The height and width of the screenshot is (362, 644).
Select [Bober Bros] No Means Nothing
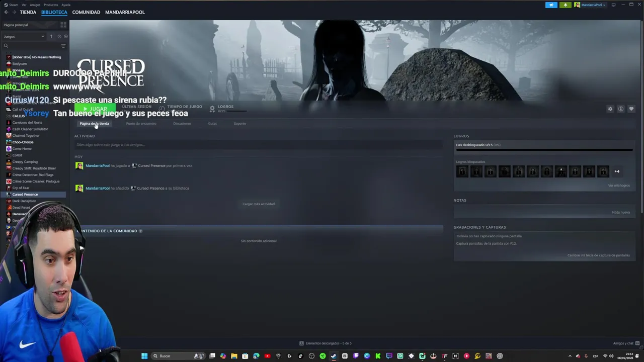click(36, 57)
